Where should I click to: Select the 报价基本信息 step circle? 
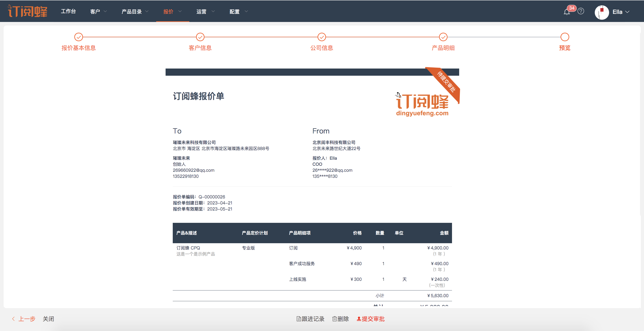(79, 37)
